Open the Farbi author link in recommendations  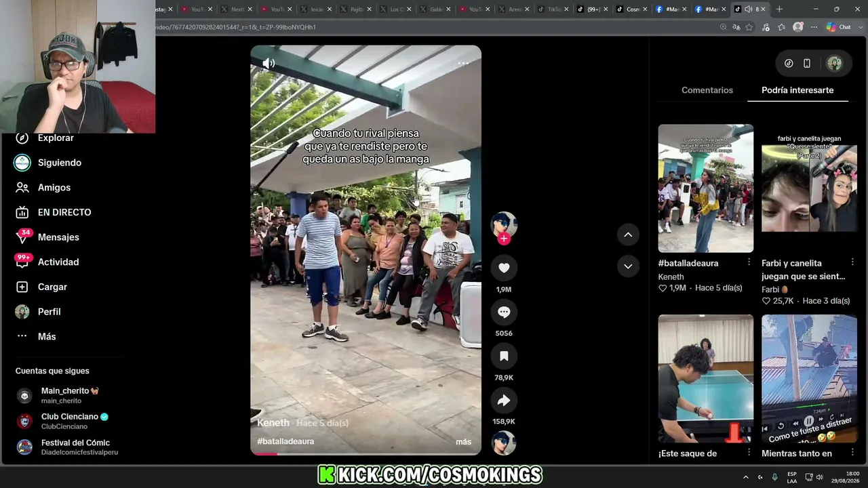coord(774,289)
